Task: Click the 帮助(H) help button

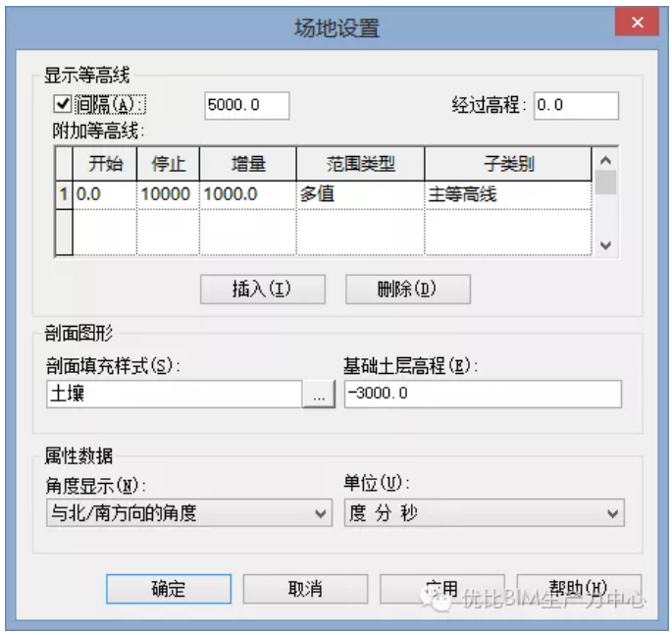Action: point(579,589)
